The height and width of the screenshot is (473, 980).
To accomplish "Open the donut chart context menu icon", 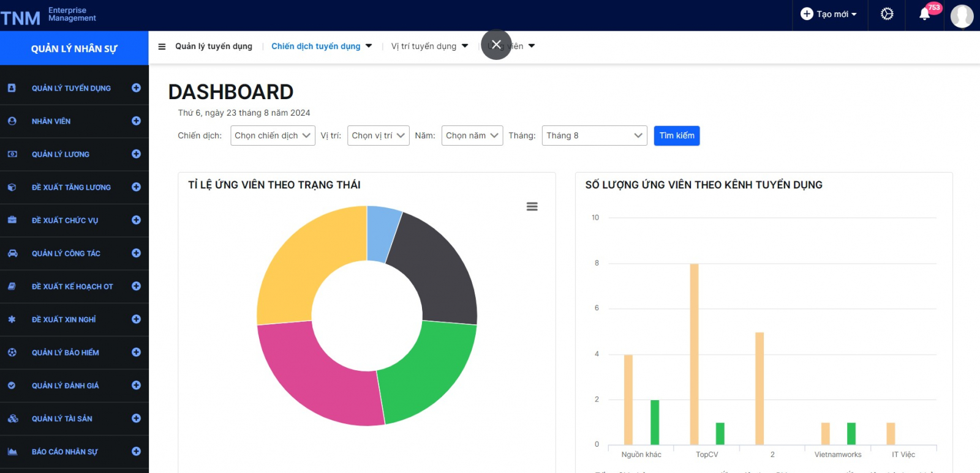I will 532,207.
